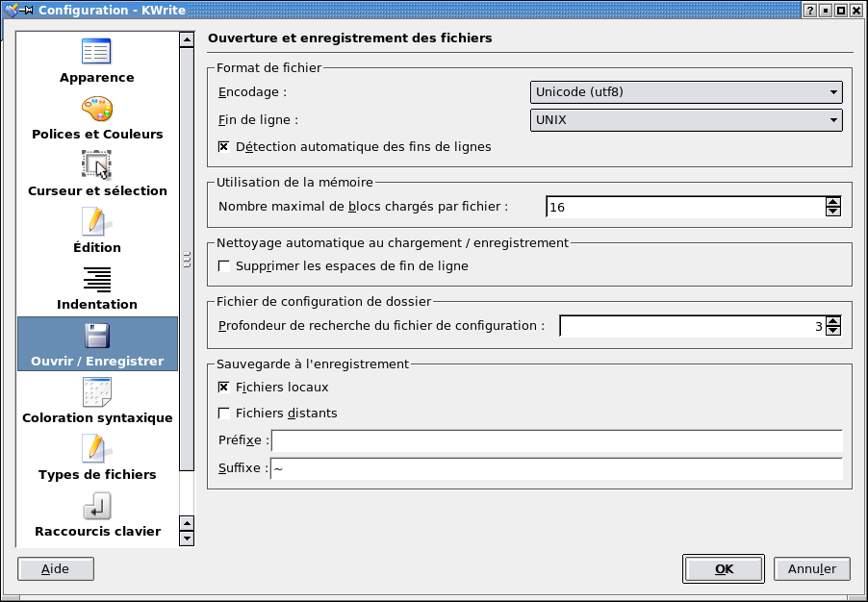
Task: Open the Types de fichiers icon
Action: (97, 449)
